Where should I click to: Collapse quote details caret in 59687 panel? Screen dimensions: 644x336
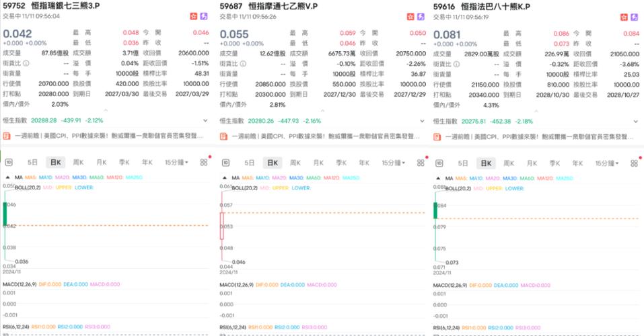[322, 111]
